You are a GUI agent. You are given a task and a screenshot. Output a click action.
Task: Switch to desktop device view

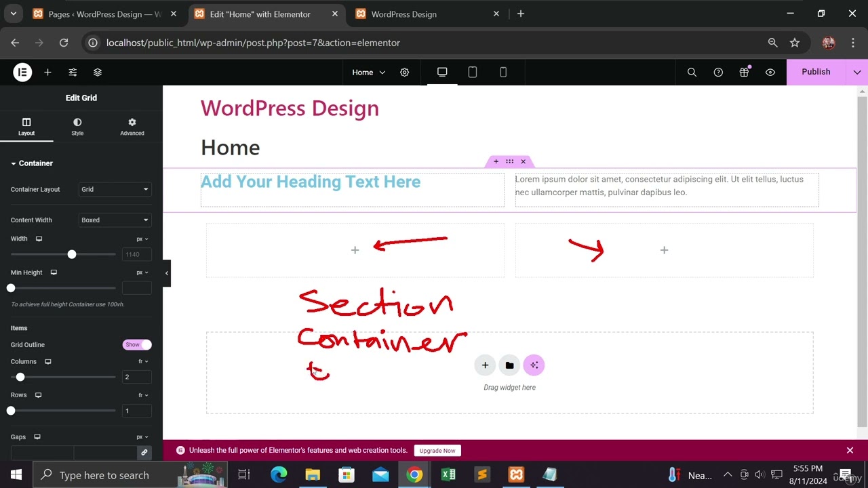[x=442, y=72]
